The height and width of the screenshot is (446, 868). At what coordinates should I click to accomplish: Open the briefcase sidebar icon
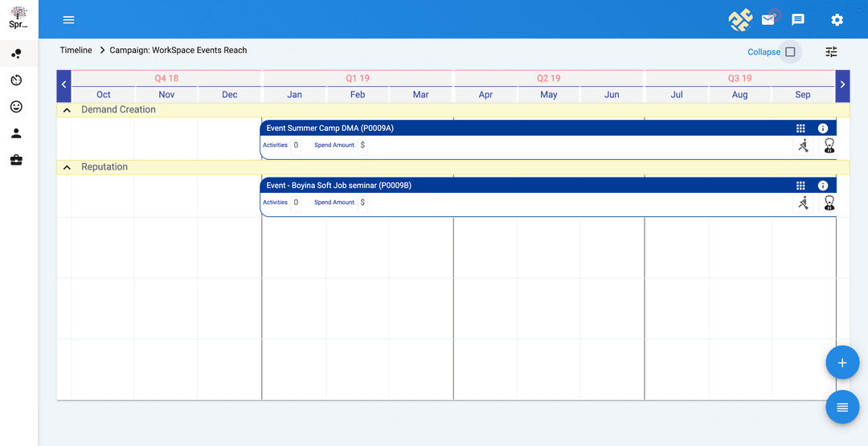coord(17,161)
